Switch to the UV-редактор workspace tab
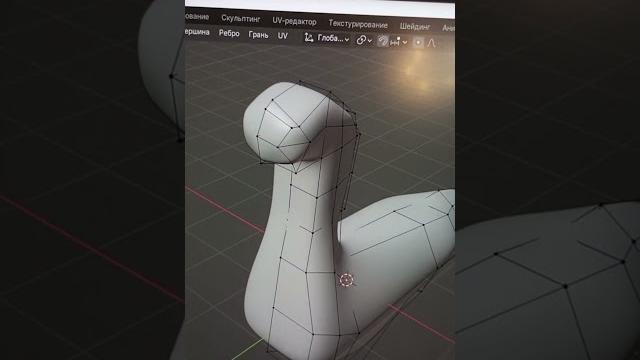640x360 pixels. point(294,21)
